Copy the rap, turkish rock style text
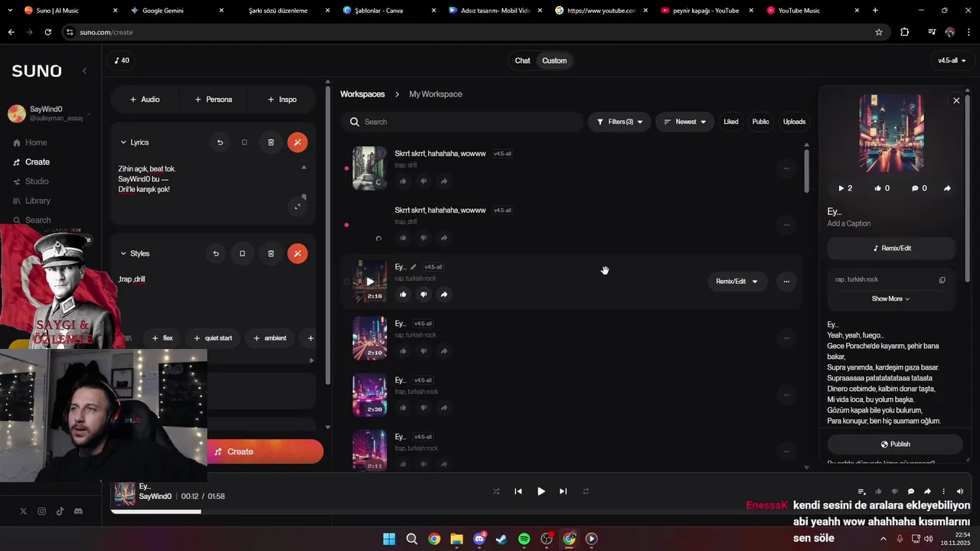Screen dimensions: 980x551 click(x=942, y=280)
